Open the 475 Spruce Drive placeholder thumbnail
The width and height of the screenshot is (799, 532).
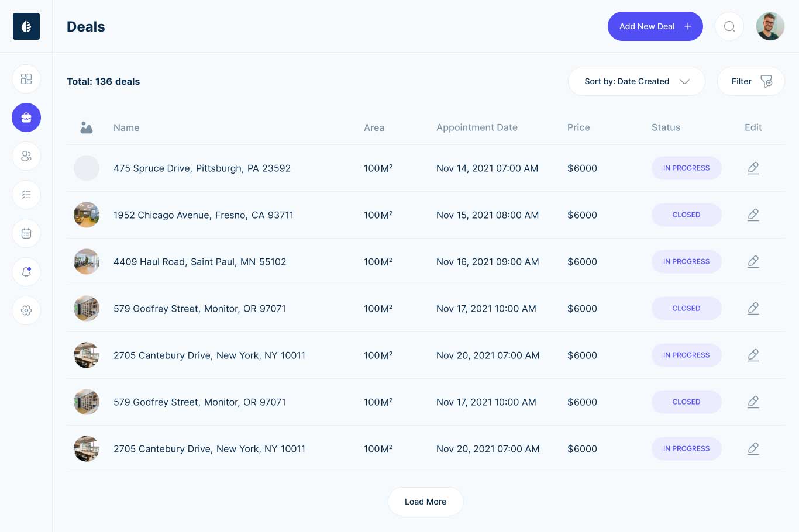[x=87, y=168]
